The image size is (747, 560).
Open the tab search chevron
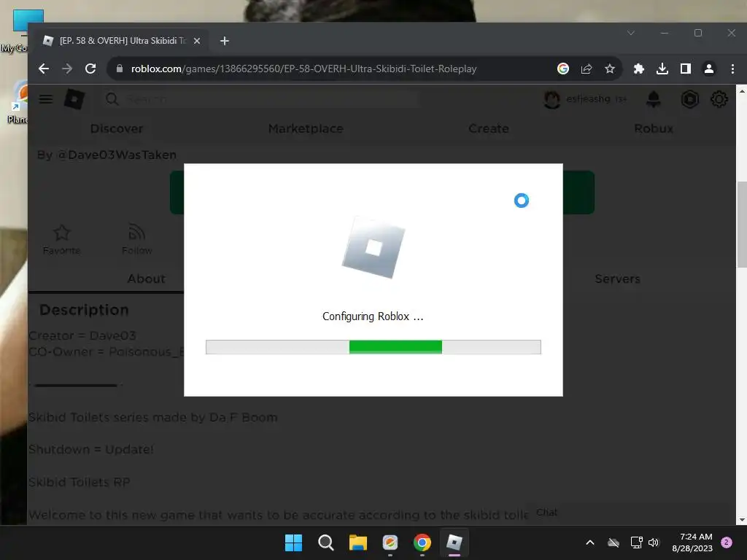(x=631, y=33)
